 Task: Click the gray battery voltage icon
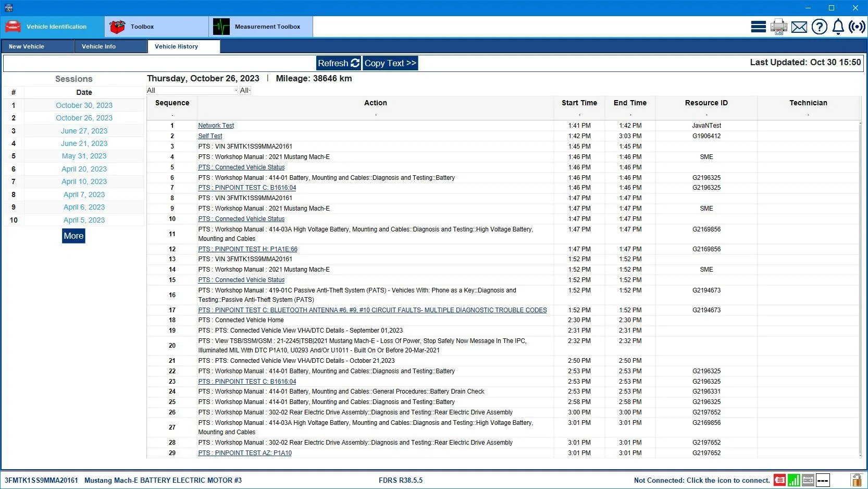coord(808,480)
